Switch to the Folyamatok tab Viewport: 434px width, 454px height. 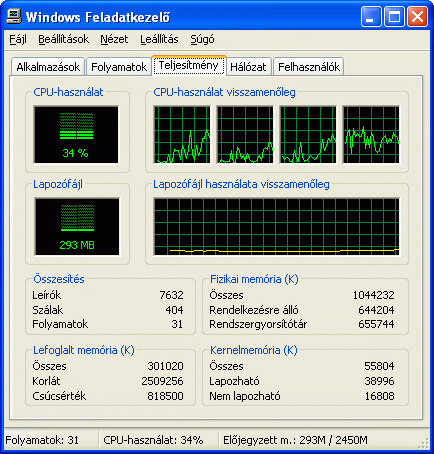point(119,67)
